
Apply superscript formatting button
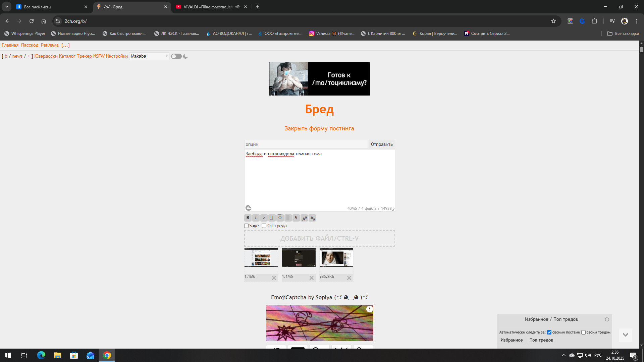(x=304, y=218)
